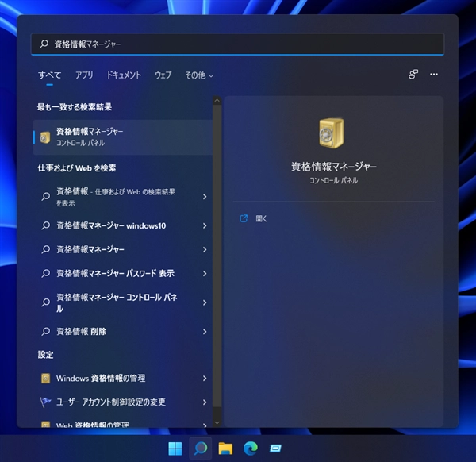Click search icon beside パスワード 表示 suggestion
476x462 pixels.
pos(45,273)
